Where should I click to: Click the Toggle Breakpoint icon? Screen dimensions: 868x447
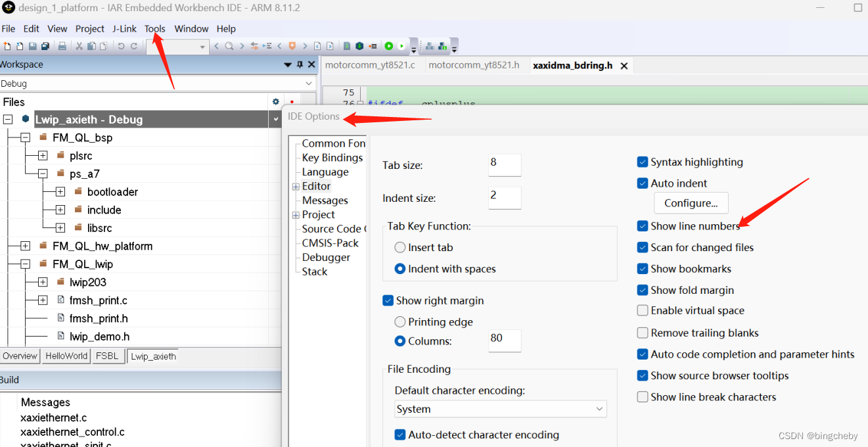373,46
